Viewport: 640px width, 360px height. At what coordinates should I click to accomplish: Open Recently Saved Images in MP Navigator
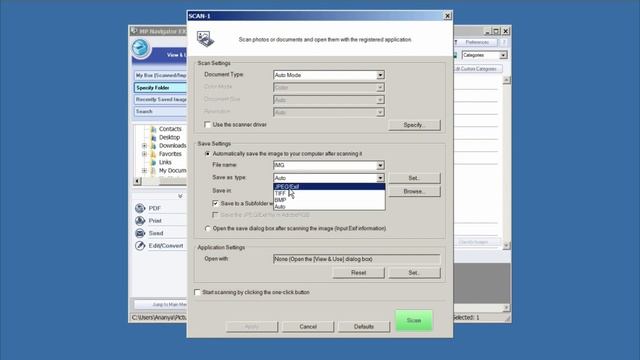coord(160,100)
